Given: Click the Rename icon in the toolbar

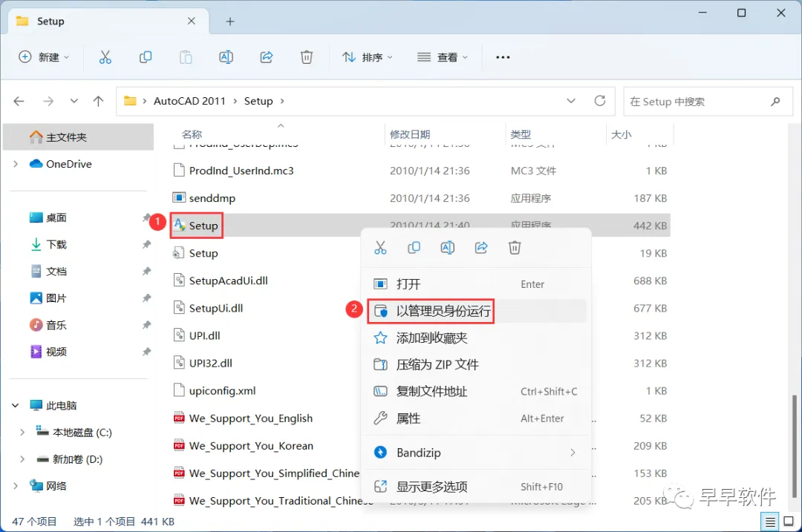Looking at the screenshot, I should pos(226,57).
